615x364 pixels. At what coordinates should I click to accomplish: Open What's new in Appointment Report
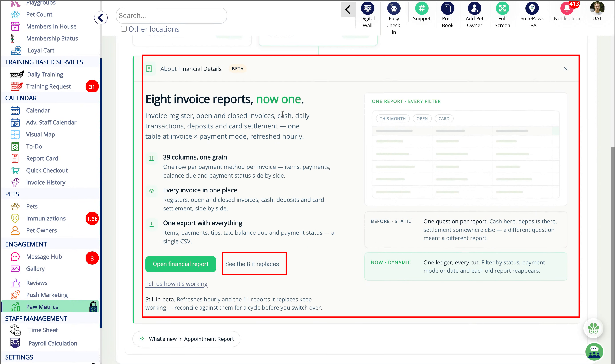tap(186, 339)
